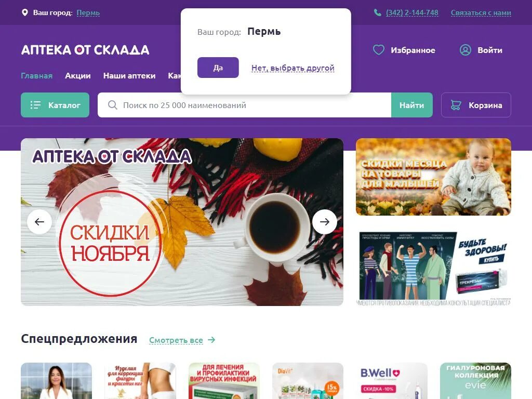Viewport: 532px width, 399px height.
Task: Focus the search field for 25 000 наименований
Action: pyautogui.click(x=244, y=105)
